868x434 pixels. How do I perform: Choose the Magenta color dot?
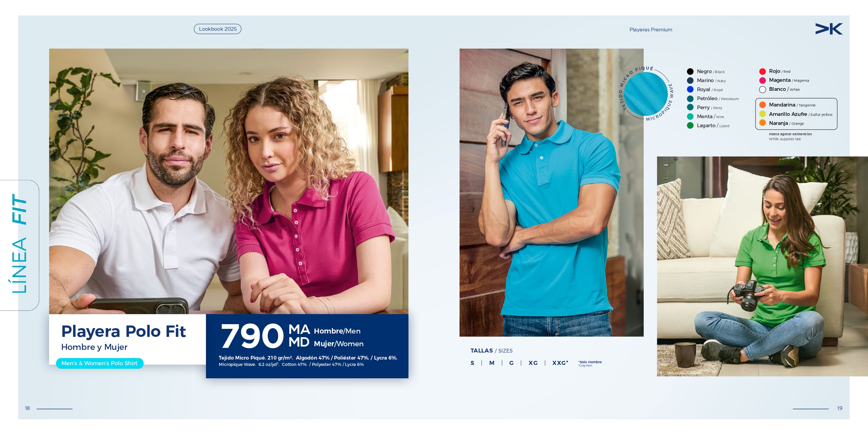click(762, 80)
